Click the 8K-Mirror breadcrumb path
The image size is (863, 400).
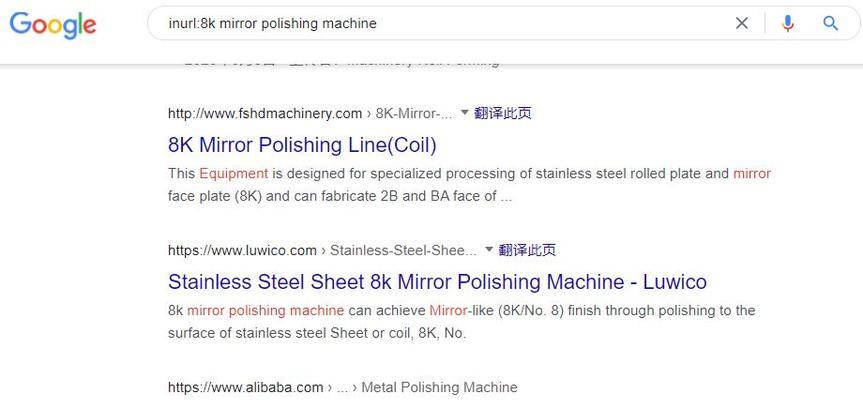414,114
